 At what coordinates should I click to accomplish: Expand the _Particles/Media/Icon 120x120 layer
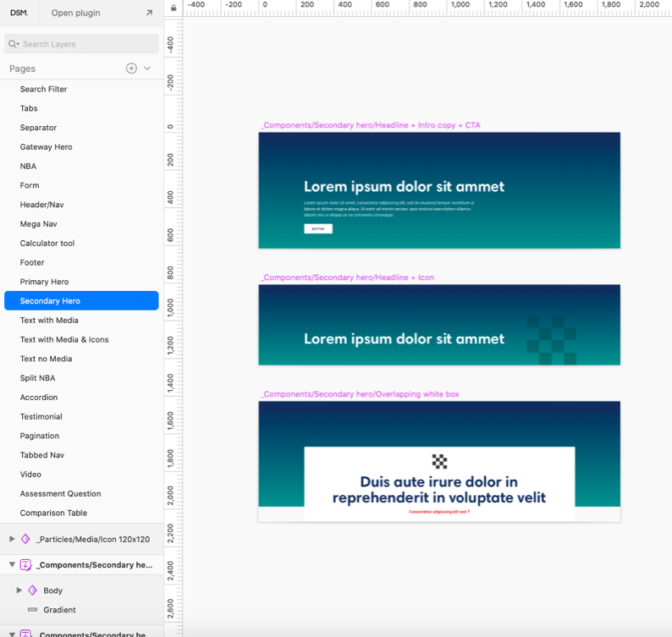point(12,539)
